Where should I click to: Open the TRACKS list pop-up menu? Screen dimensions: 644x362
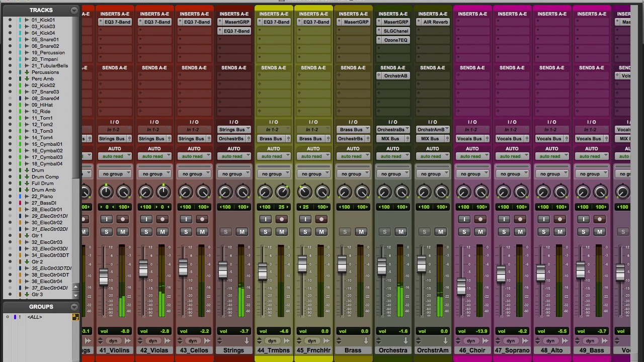pyautogui.click(x=74, y=10)
